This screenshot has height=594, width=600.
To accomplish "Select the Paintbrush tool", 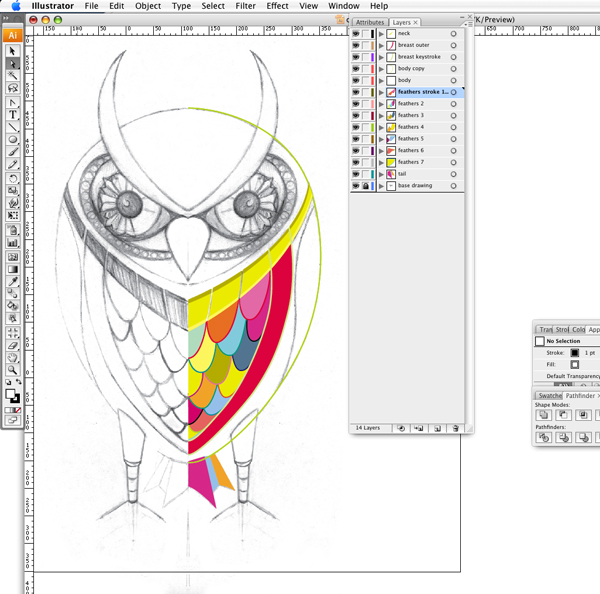I will 13,152.
